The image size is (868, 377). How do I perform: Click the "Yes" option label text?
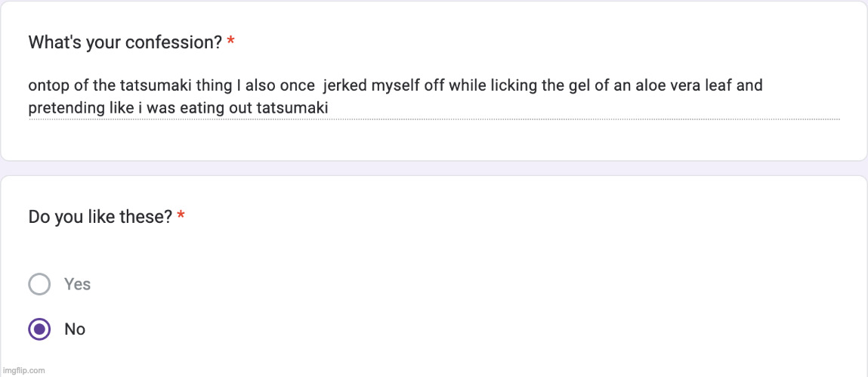(x=77, y=284)
